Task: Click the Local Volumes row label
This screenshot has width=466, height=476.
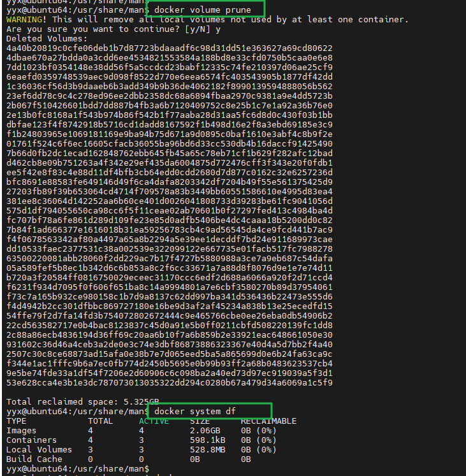Action: tap(39, 450)
